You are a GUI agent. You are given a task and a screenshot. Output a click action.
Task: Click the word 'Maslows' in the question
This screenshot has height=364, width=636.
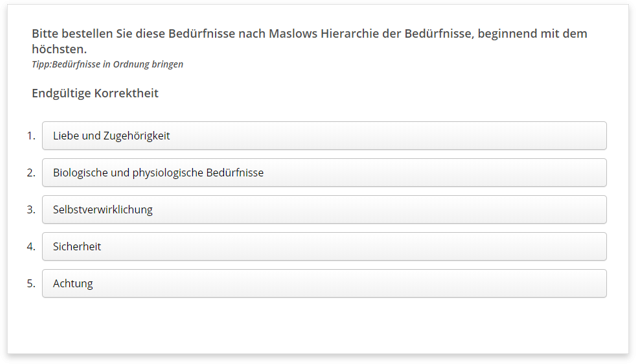292,33
